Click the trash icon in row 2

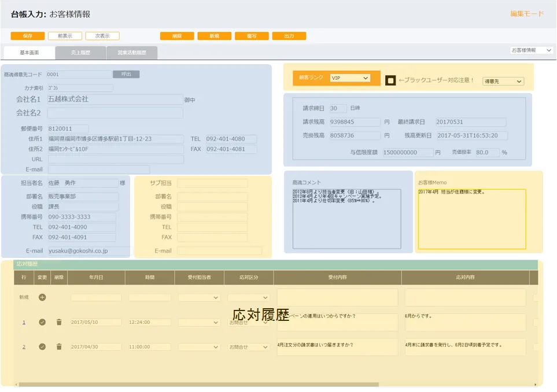59,346
